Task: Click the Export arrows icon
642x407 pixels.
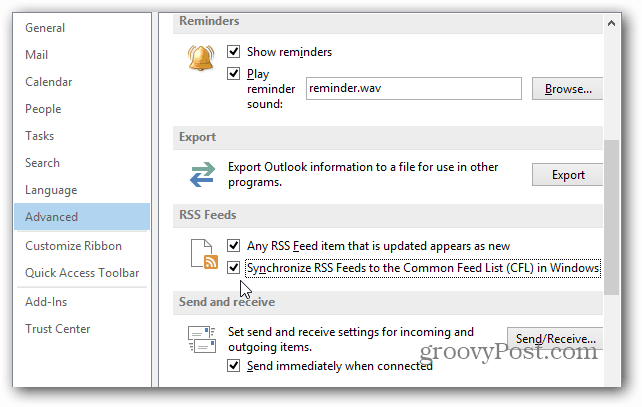Action: pyautogui.click(x=202, y=174)
